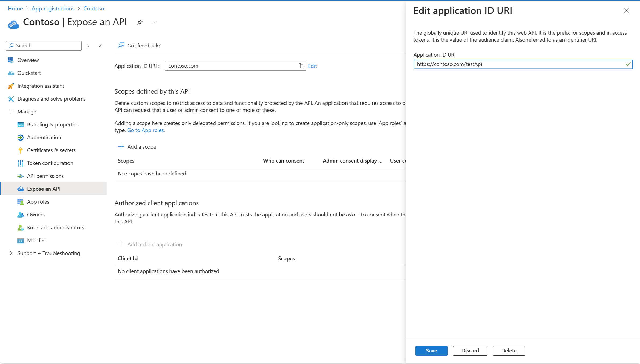Viewport: 640px width, 364px height.
Task: Open the Manifest editor
Action: point(37,240)
